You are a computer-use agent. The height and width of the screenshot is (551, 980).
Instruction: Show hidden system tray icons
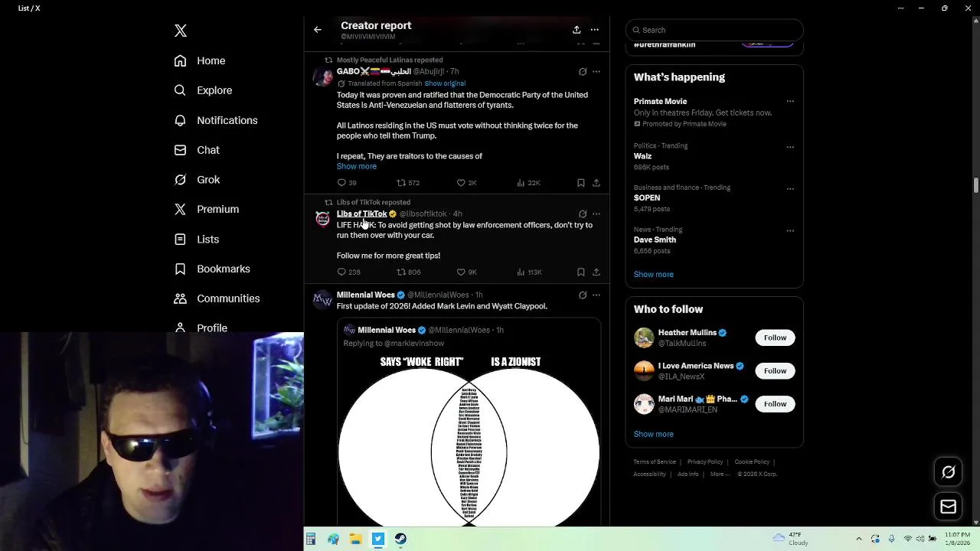[x=858, y=539]
